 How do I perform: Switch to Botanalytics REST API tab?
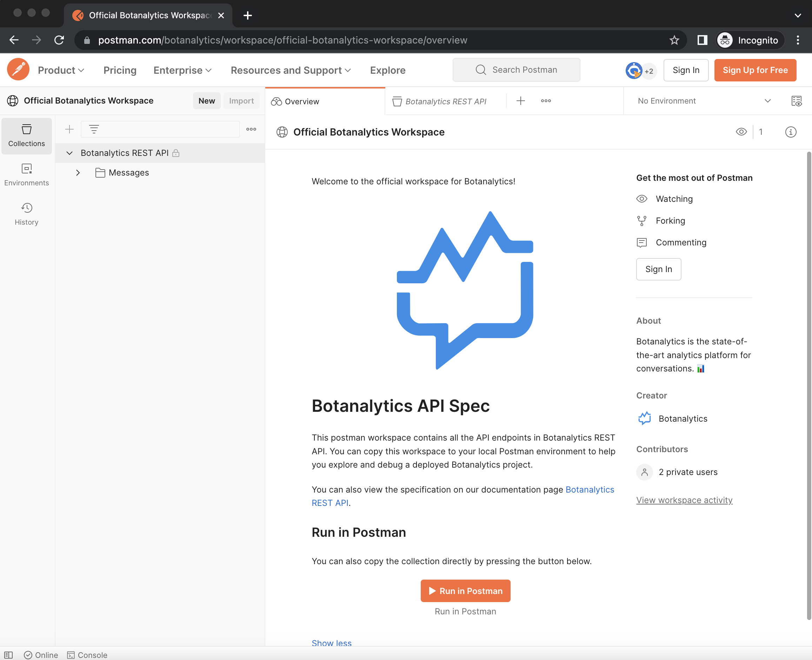445,101
